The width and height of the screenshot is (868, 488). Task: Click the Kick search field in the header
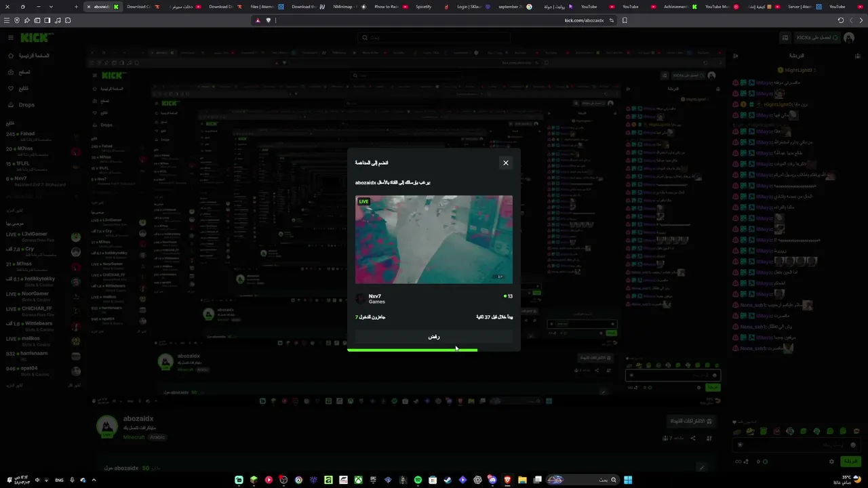[x=434, y=38]
